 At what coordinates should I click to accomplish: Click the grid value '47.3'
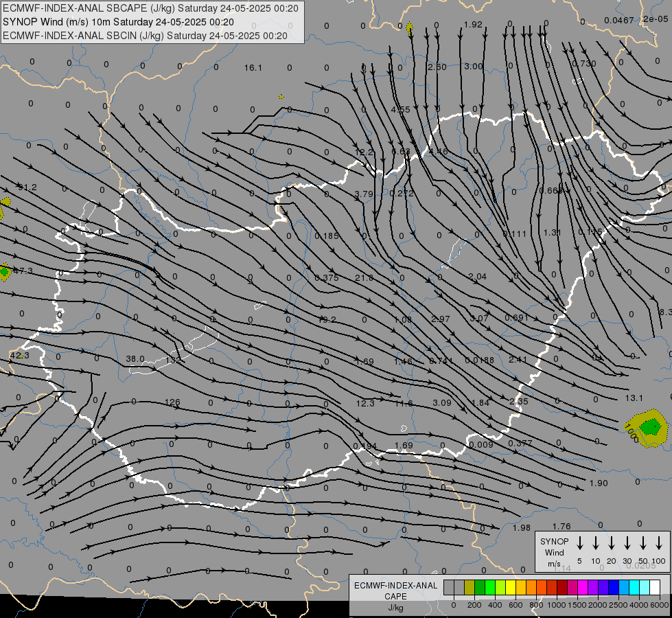pyautogui.click(x=23, y=271)
